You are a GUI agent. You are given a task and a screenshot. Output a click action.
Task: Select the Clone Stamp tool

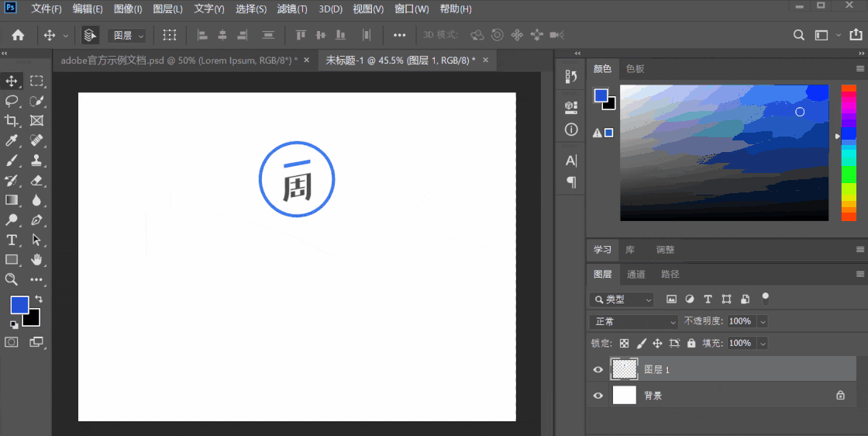(x=36, y=161)
